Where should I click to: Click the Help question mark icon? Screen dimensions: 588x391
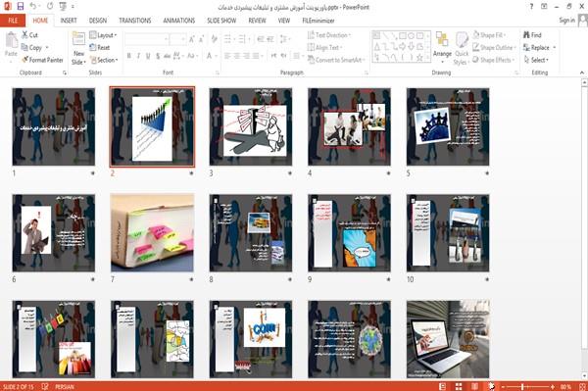click(x=531, y=7)
